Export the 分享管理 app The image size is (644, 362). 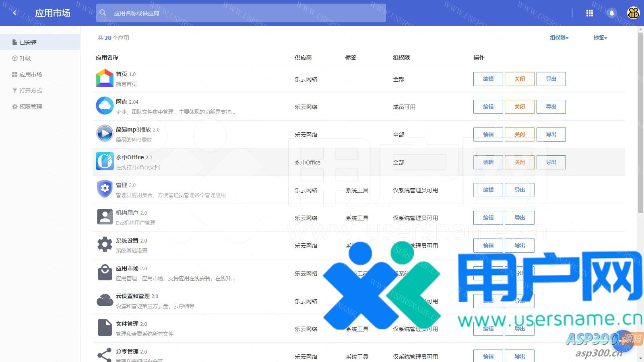(520, 356)
